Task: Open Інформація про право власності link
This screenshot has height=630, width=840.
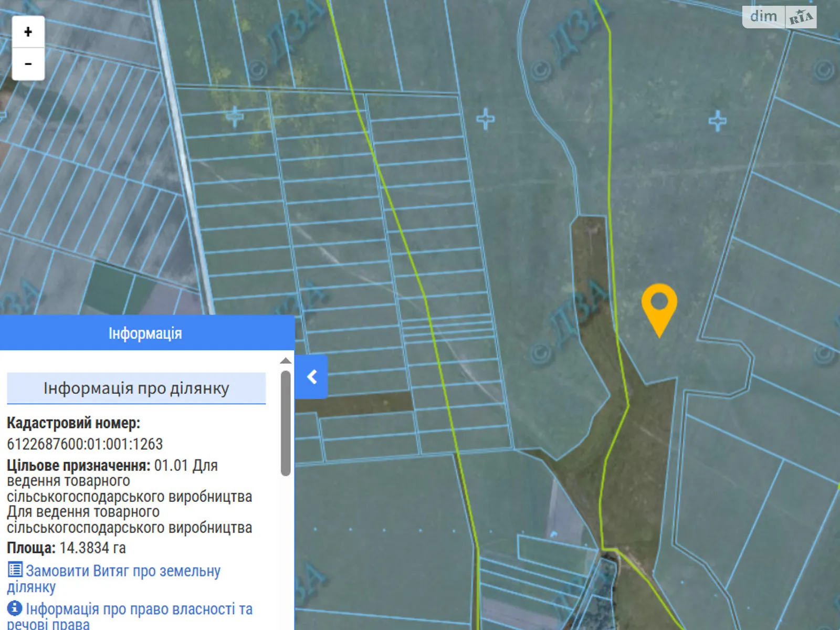Action: coord(130,616)
